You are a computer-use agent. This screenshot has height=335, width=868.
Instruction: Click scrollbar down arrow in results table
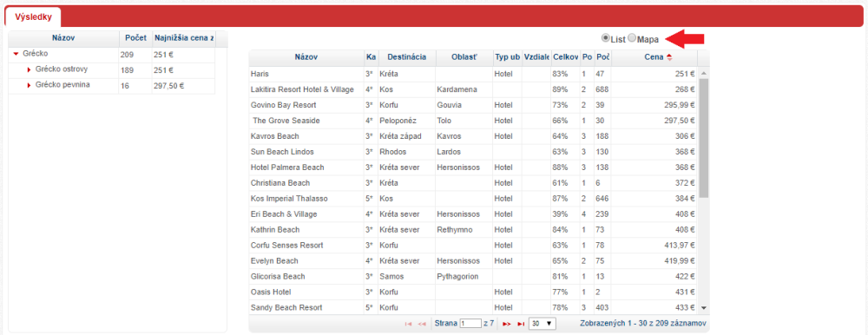click(x=704, y=307)
